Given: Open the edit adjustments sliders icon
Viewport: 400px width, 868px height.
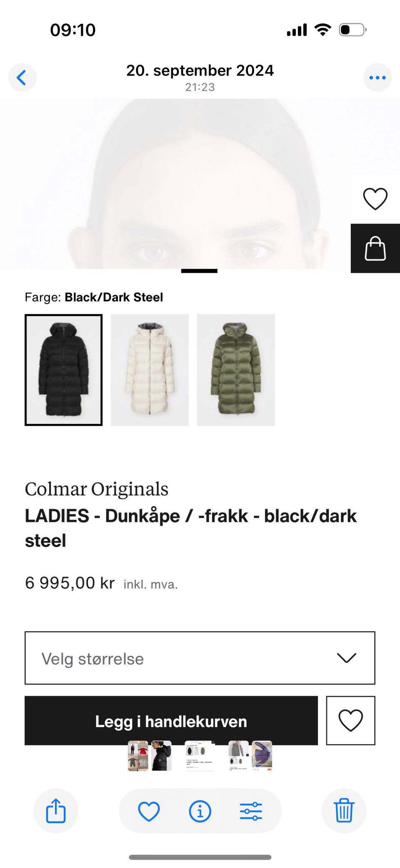Looking at the screenshot, I should (x=251, y=811).
